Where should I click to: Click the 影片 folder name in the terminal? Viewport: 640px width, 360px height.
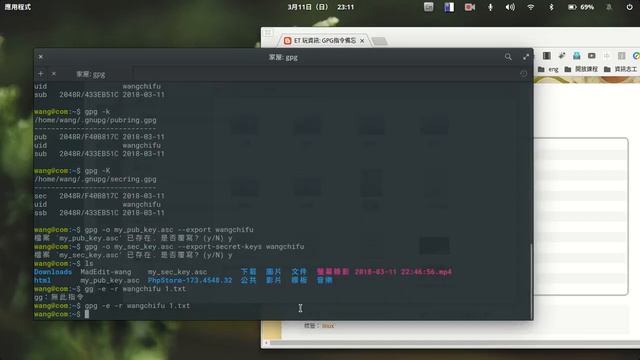(273, 280)
